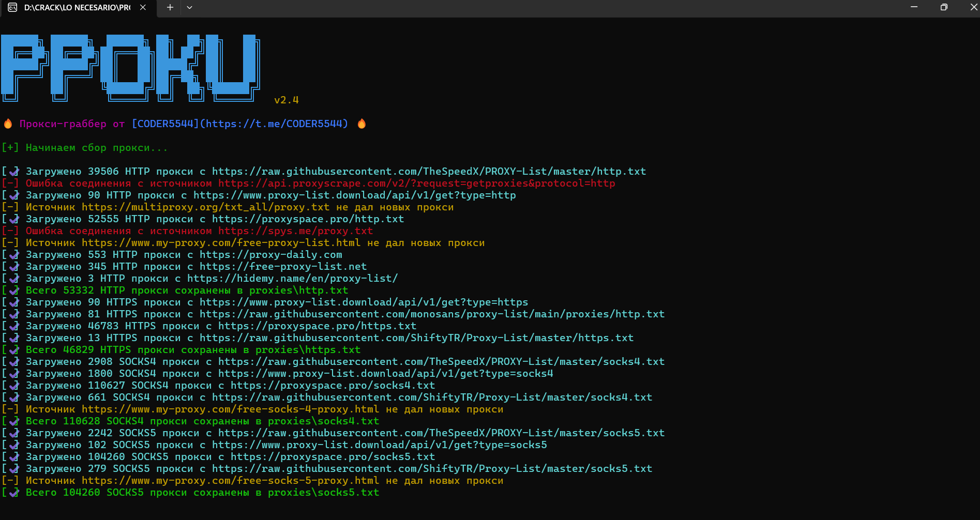
Task: Click checkmark beside 'Всего 104260 SOCKS5 прокси'
Action: pyautogui.click(x=14, y=492)
